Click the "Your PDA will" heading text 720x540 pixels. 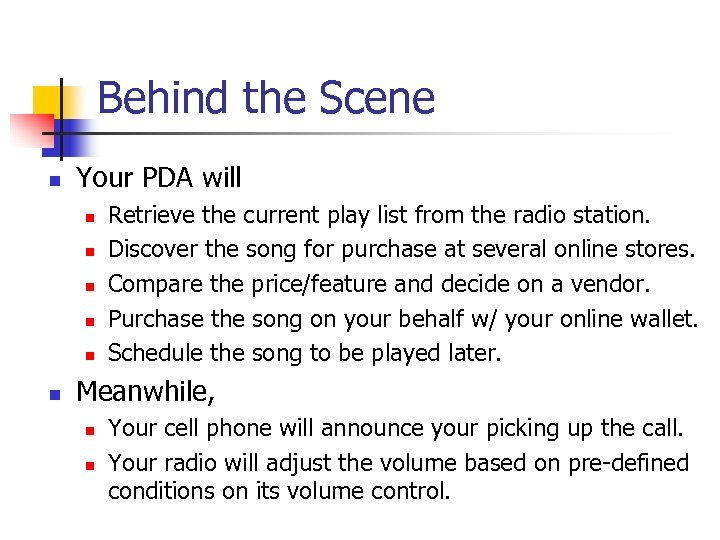159,179
